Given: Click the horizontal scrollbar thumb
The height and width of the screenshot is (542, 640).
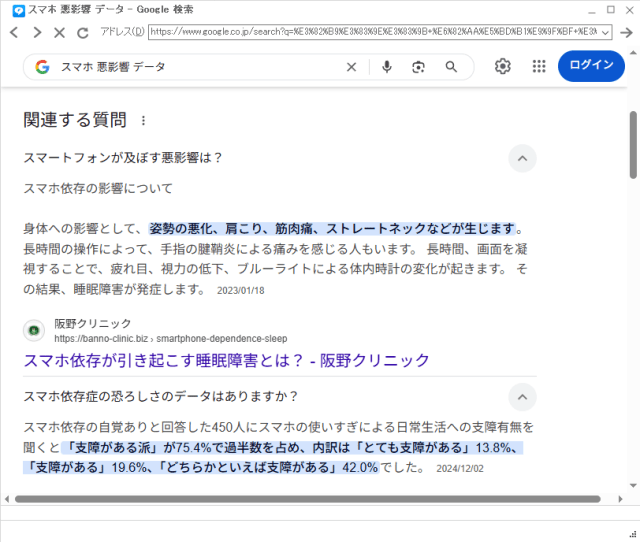Looking at the screenshot, I should point(308,499).
